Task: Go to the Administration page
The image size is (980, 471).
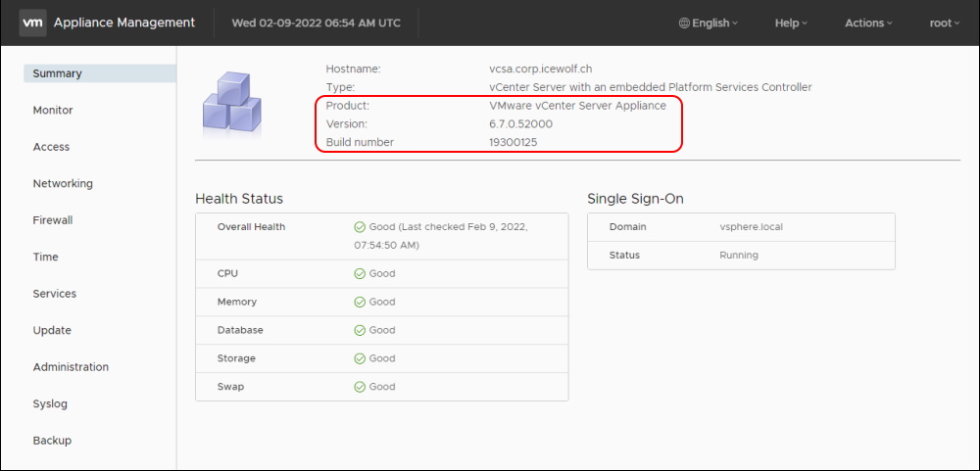Action: (71, 366)
